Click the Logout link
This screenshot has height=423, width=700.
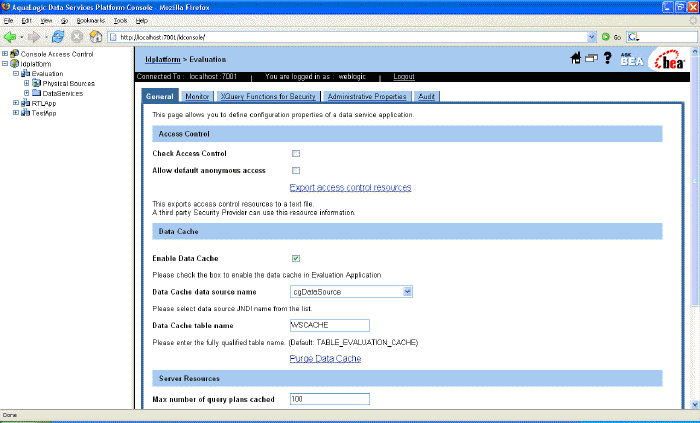tap(404, 77)
